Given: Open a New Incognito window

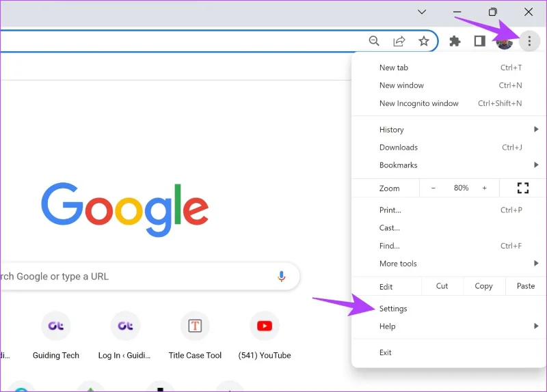Looking at the screenshot, I should (x=449, y=104).
